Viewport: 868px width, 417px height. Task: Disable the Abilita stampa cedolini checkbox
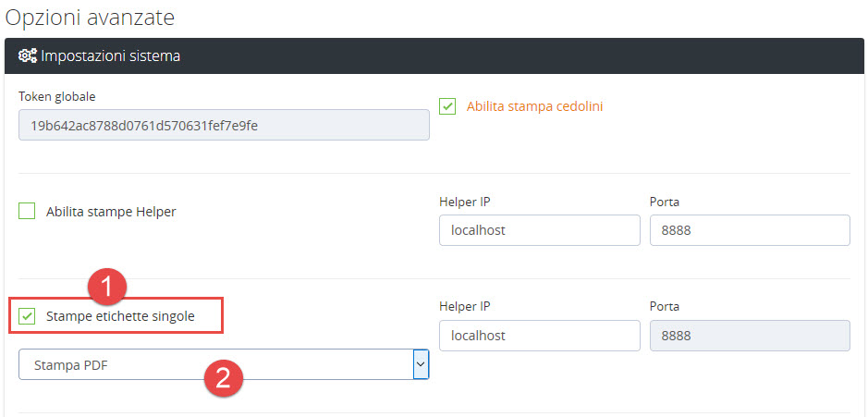pyautogui.click(x=448, y=106)
